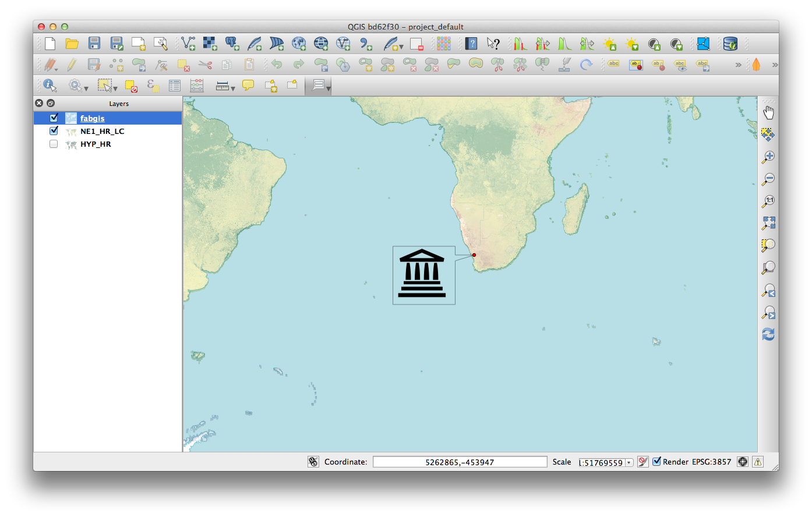Expand the annotation tool dropdown arrow
This screenshot has height=517, width=812.
pos(329,88)
